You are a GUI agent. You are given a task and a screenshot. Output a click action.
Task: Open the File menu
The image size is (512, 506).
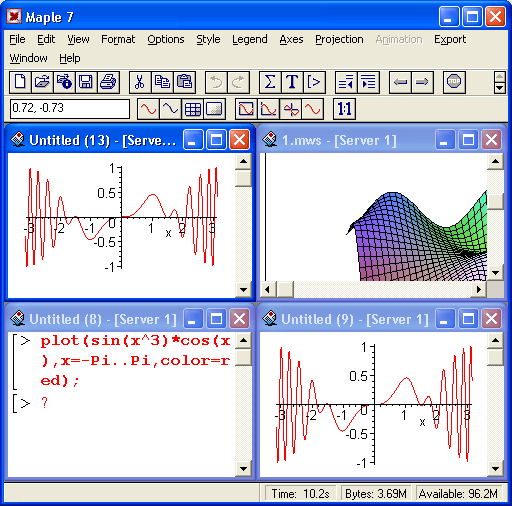coord(17,39)
